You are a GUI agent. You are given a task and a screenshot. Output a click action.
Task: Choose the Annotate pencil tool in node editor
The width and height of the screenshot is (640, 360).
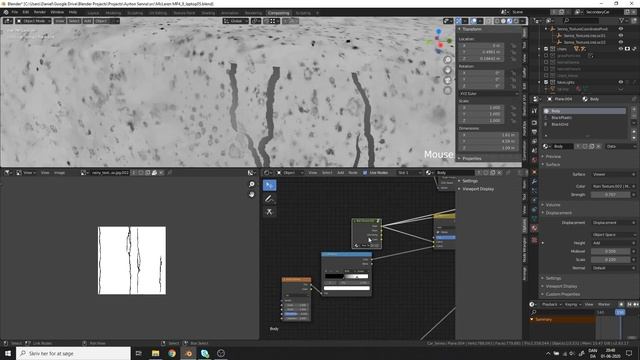click(269, 199)
